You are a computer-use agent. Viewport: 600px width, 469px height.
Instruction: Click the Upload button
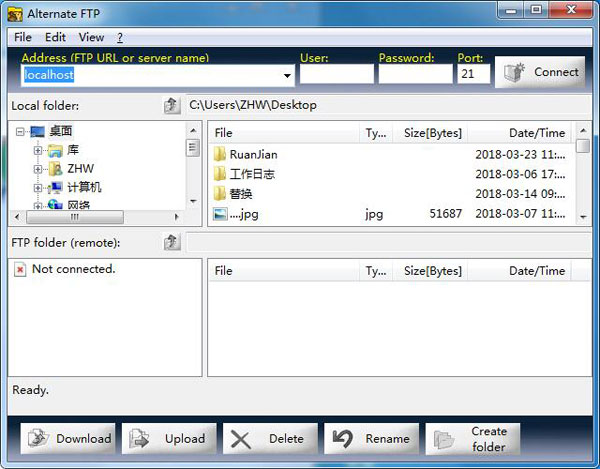click(x=169, y=438)
